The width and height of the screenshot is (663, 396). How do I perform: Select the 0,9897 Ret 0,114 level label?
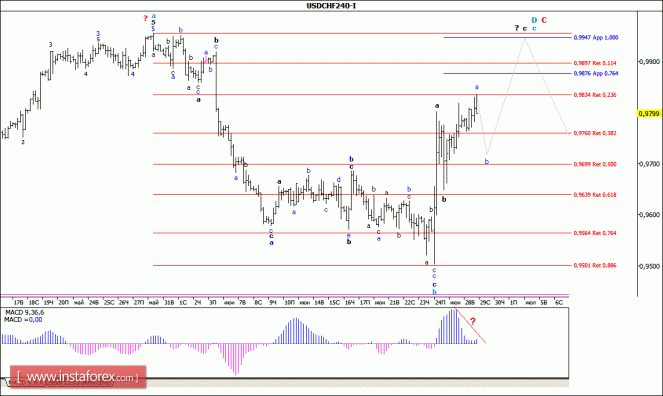pos(595,63)
